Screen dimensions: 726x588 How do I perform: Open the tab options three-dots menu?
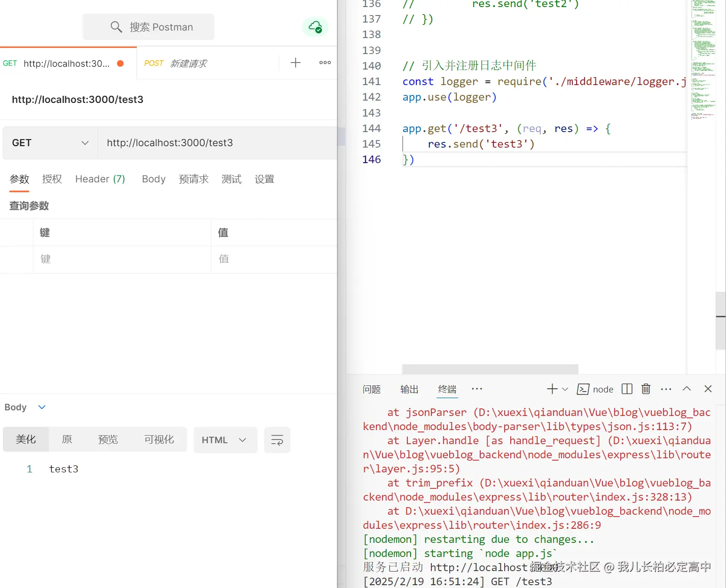tap(325, 63)
